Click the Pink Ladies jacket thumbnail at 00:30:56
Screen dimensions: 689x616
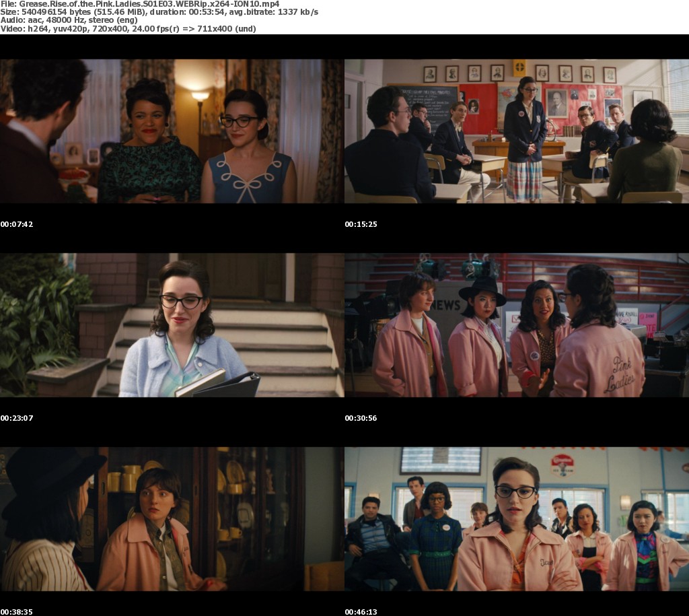(x=516, y=325)
